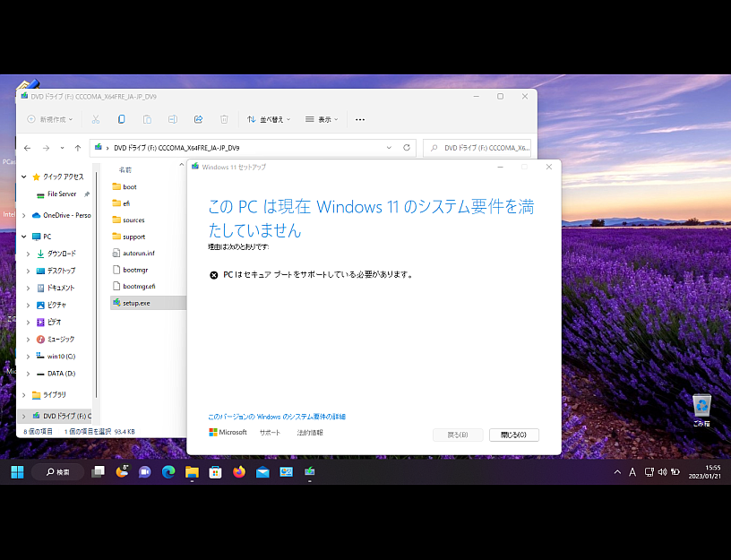
Task: Click the Cut scissors icon in Explorer toolbar
Action: click(96, 119)
